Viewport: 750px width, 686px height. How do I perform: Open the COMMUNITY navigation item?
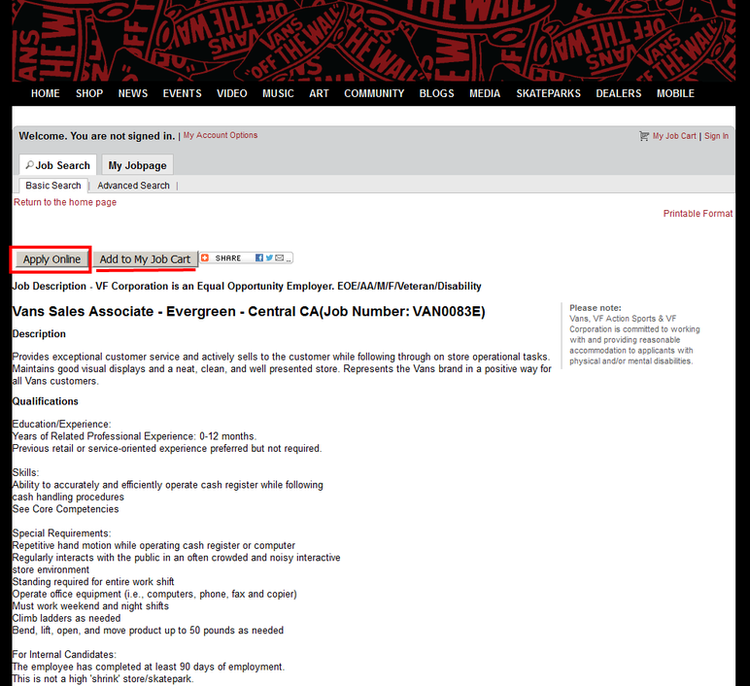click(375, 93)
